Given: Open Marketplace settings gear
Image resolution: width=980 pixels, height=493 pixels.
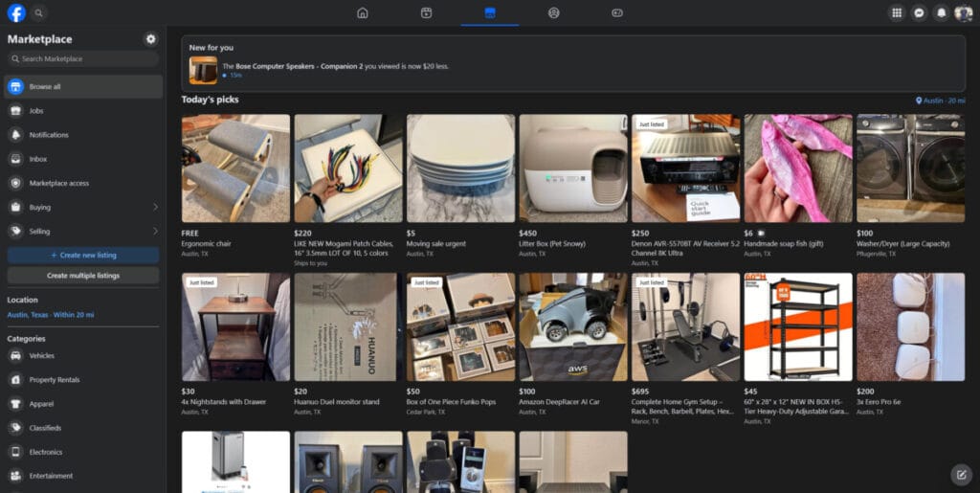Looking at the screenshot, I should point(150,39).
